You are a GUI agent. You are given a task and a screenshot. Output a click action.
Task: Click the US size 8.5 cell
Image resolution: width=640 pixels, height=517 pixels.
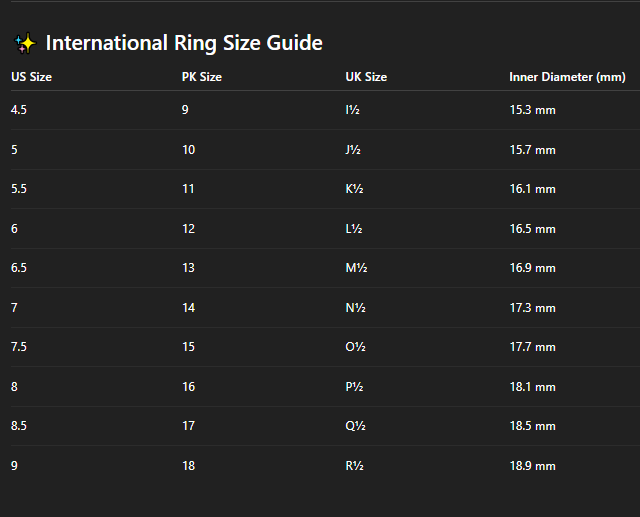[x=19, y=426]
